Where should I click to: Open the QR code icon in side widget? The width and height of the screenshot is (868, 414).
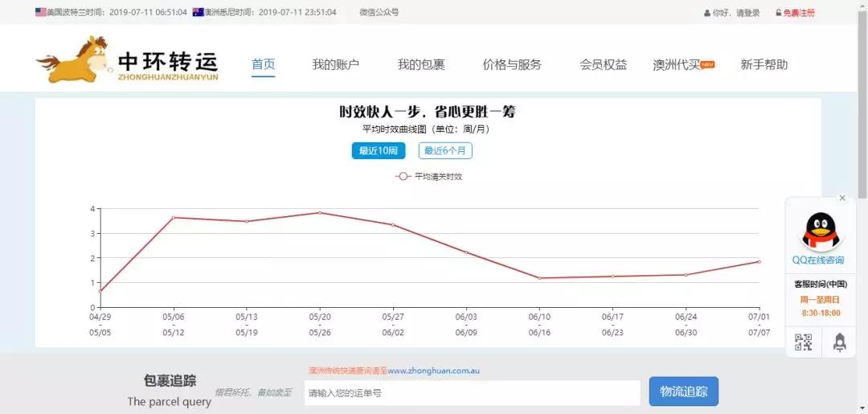point(803,342)
